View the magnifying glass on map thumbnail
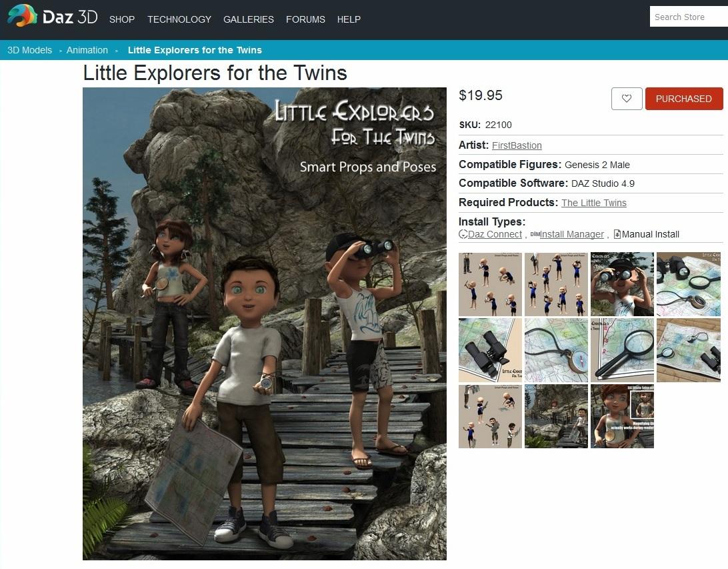The height and width of the screenshot is (569, 728). [622, 350]
